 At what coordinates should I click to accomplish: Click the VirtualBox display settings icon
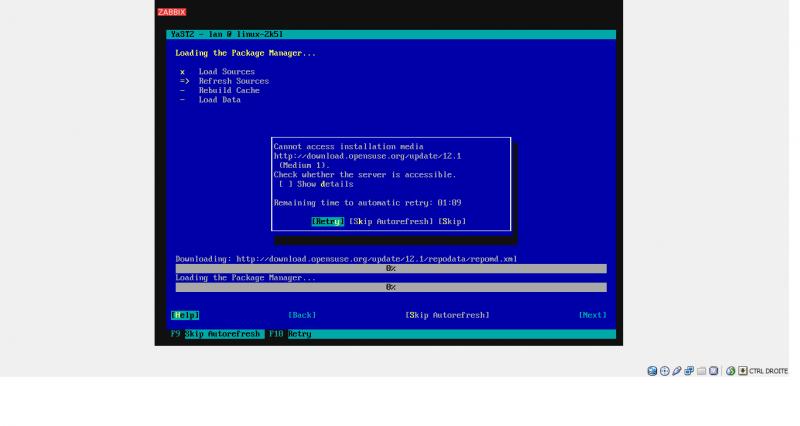tap(714, 371)
